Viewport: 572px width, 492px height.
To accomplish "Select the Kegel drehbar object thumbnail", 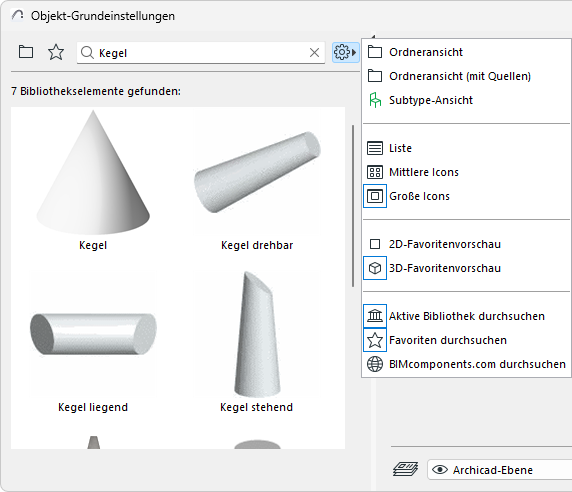I will 257,172.
